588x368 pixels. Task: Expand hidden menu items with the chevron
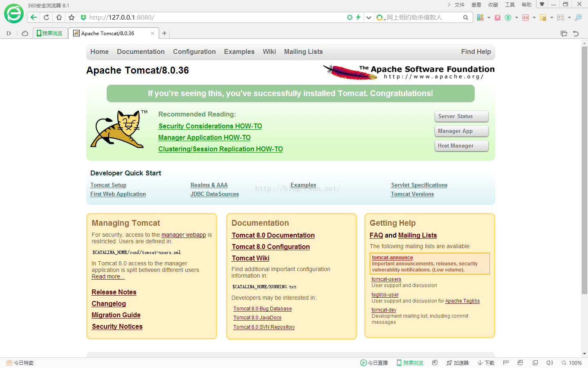pos(449,5)
